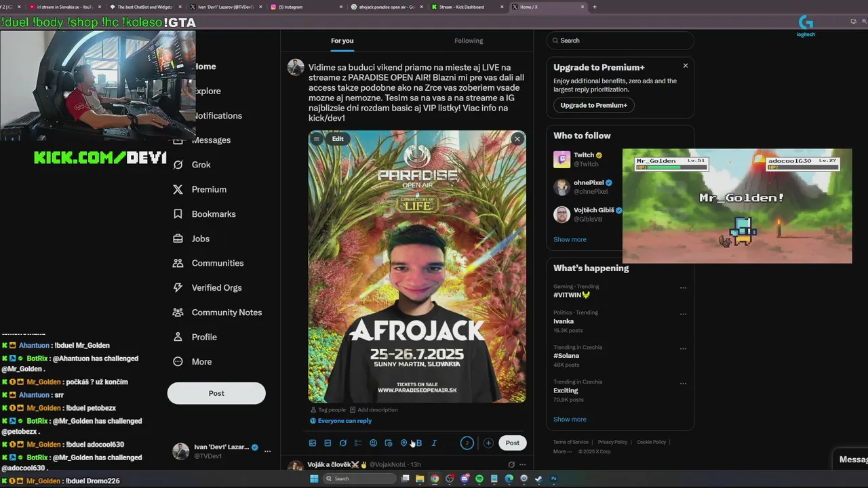868x488 pixels.
Task: Open Photoshop from the taskbar
Action: click(x=553, y=479)
